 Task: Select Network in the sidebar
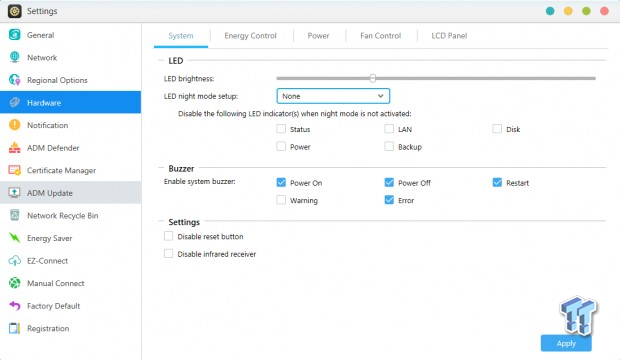(70, 57)
